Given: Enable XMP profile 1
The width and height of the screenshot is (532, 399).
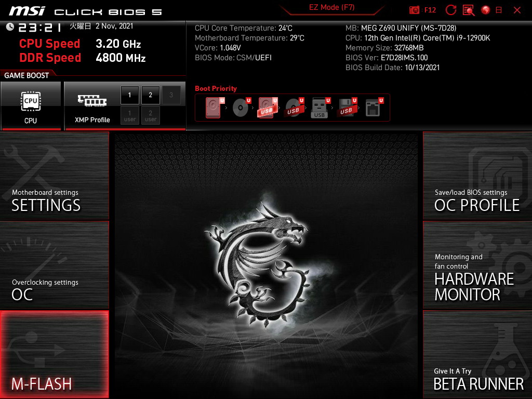Looking at the screenshot, I should [x=129, y=95].
